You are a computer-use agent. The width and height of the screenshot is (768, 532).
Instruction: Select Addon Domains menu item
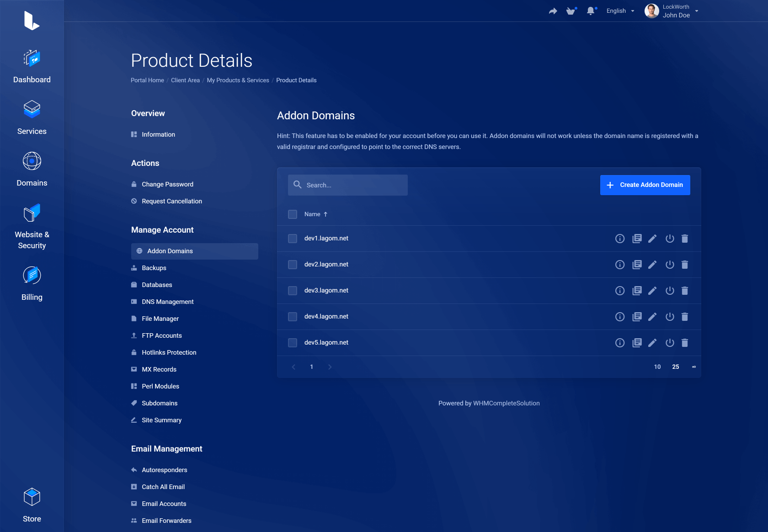click(195, 251)
